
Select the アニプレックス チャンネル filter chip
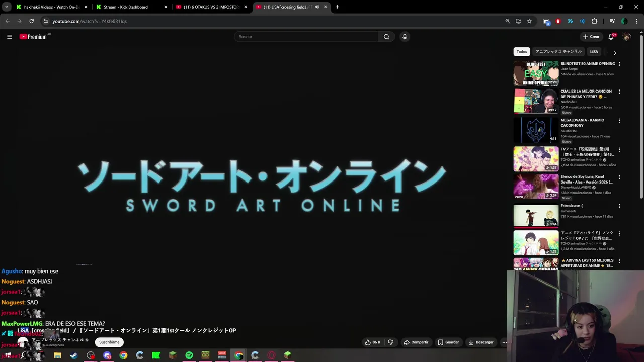[558, 52]
